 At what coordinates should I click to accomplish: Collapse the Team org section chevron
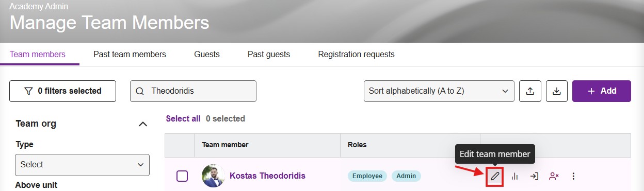coord(143,124)
